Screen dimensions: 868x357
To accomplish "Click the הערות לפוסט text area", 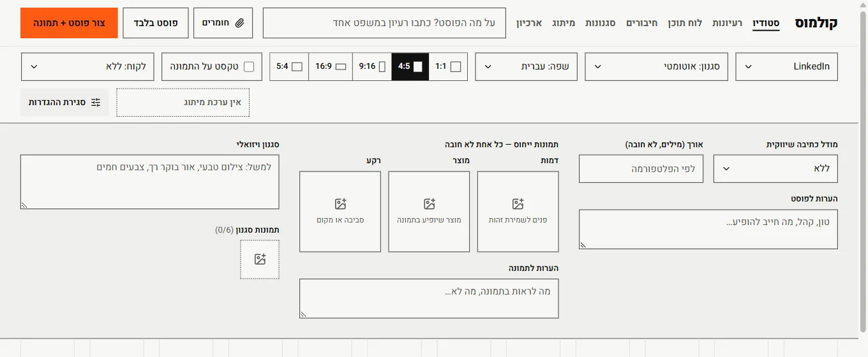I will (708, 229).
